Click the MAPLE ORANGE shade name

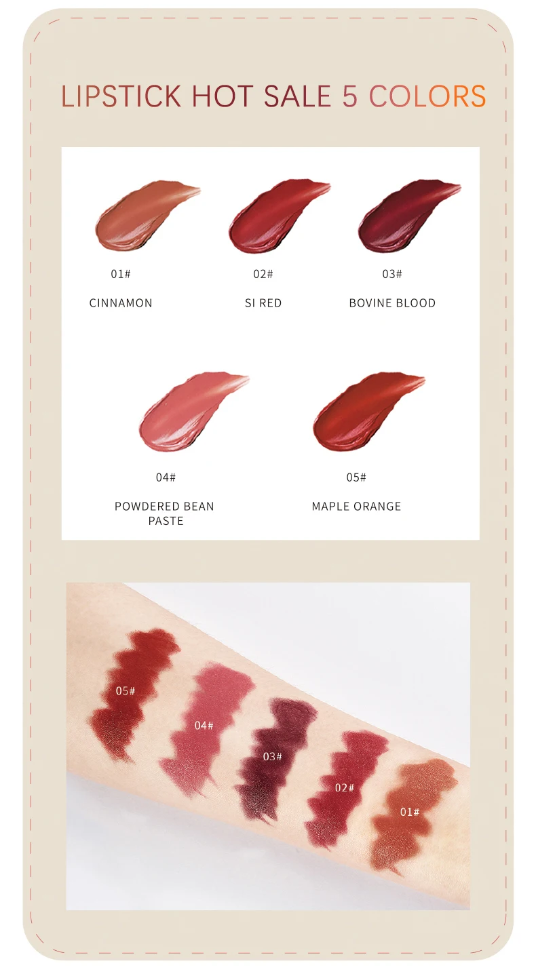tap(356, 507)
